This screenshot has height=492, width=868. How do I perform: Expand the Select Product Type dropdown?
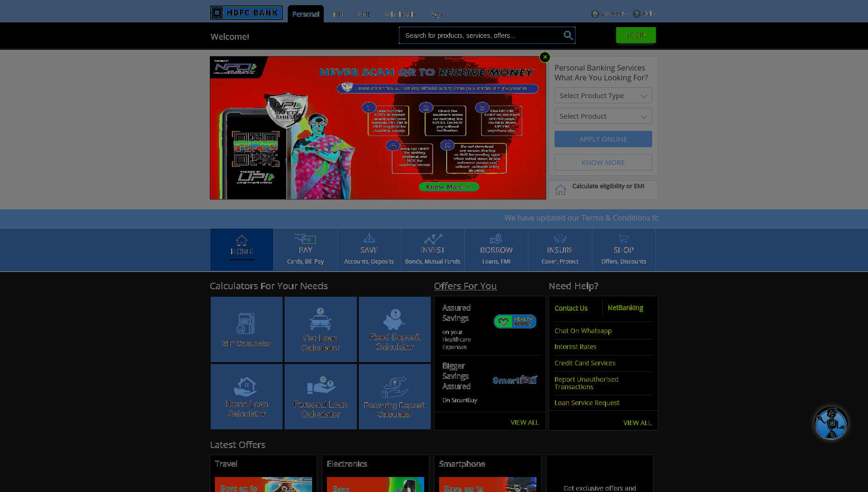pos(603,96)
